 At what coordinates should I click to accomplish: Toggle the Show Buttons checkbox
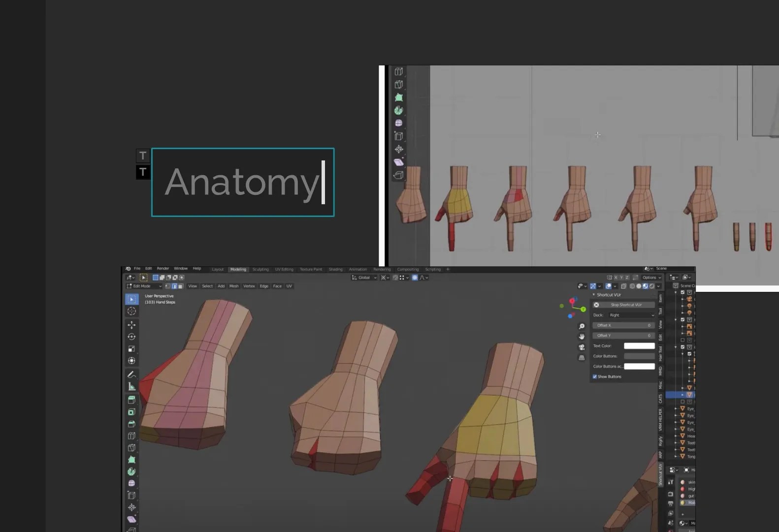point(595,376)
